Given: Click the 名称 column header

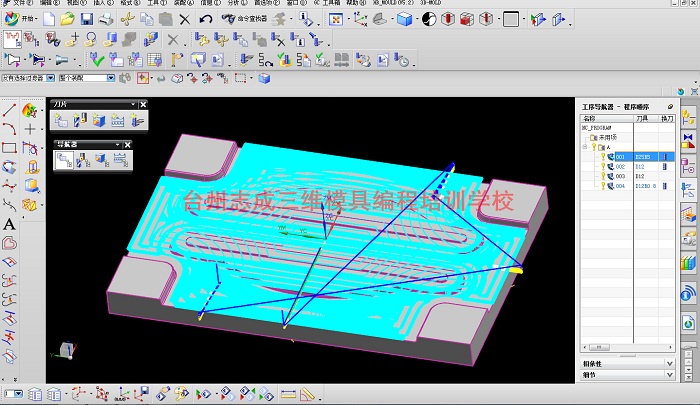Looking at the screenshot, I should pyautogui.click(x=607, y=118).
